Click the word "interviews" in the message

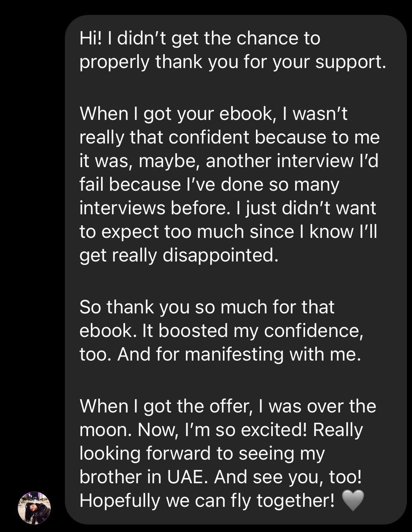pyautogui.click(x=122, y=208)
